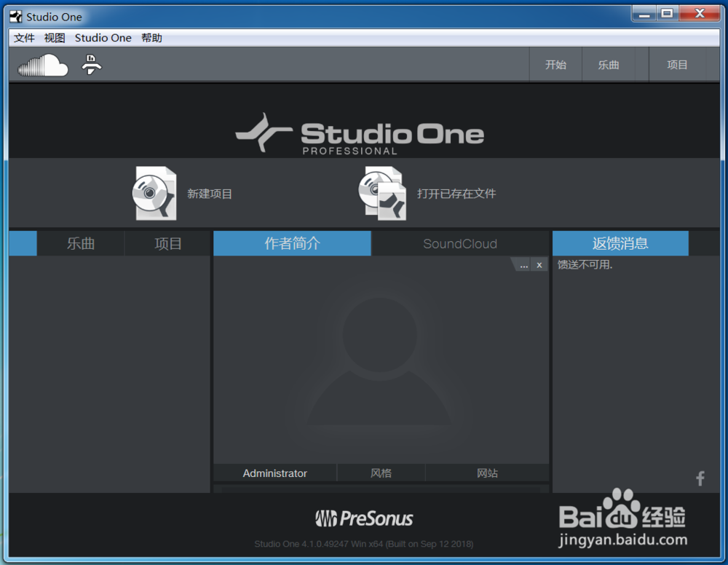Click the PreSonus logo at bottom

364,518
